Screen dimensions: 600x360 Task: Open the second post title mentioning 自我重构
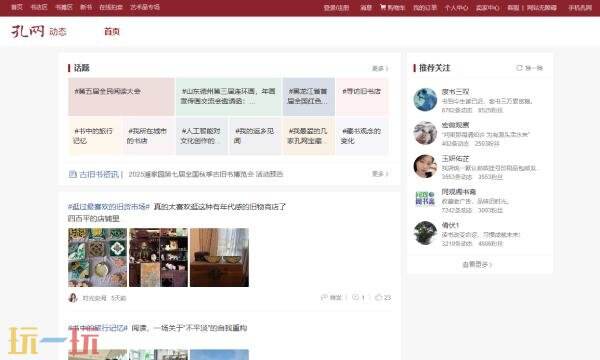click(x=189, y=328)
